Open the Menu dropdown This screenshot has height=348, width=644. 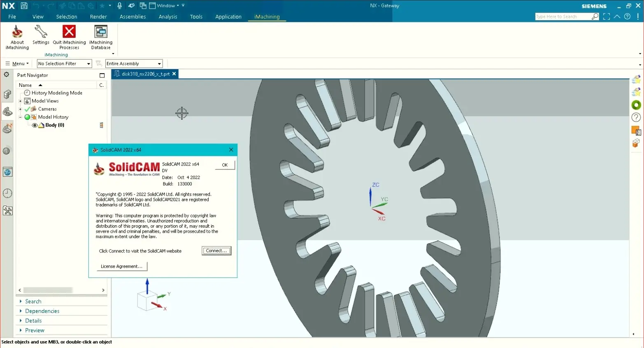click(x=17, y=63)
